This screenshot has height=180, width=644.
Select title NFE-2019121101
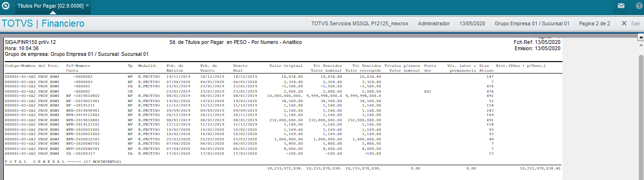83,124
